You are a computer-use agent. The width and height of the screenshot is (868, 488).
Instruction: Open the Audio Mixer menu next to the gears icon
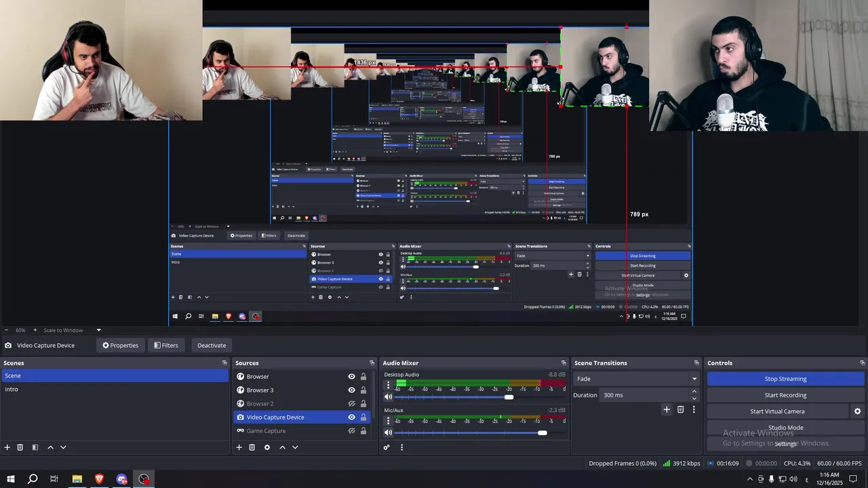pyautogui.click(x=401, y=447)
